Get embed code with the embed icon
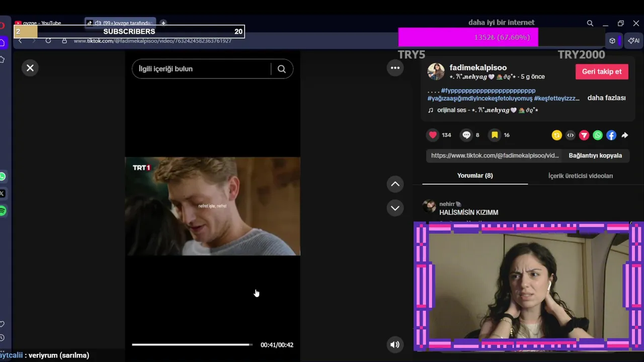Screen dimensions: 644x362 pos(570,135)
